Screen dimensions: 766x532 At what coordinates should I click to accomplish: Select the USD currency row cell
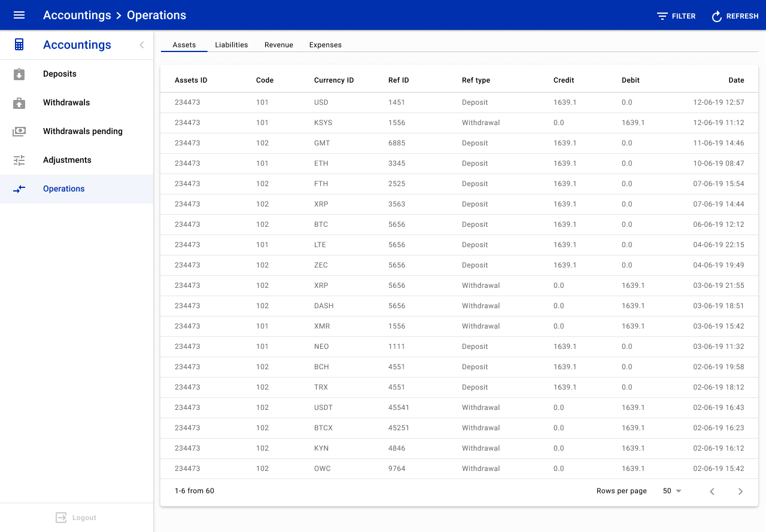pyautogui.click(x=321, y=102)
